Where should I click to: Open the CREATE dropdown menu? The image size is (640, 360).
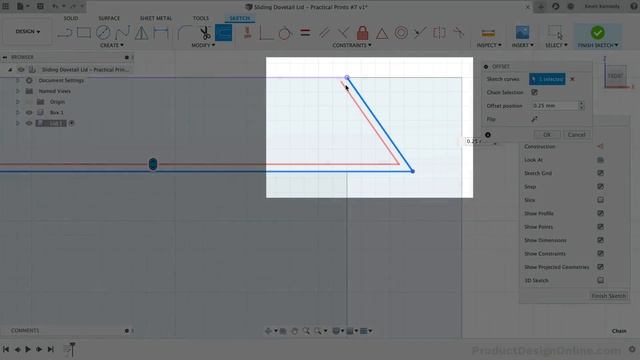(x=111, y=45)
